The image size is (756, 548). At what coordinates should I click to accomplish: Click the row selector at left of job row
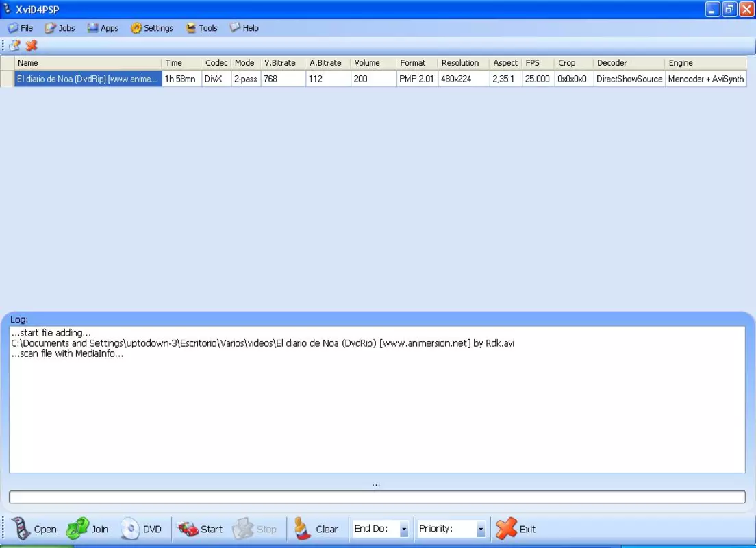pos(8,79)
